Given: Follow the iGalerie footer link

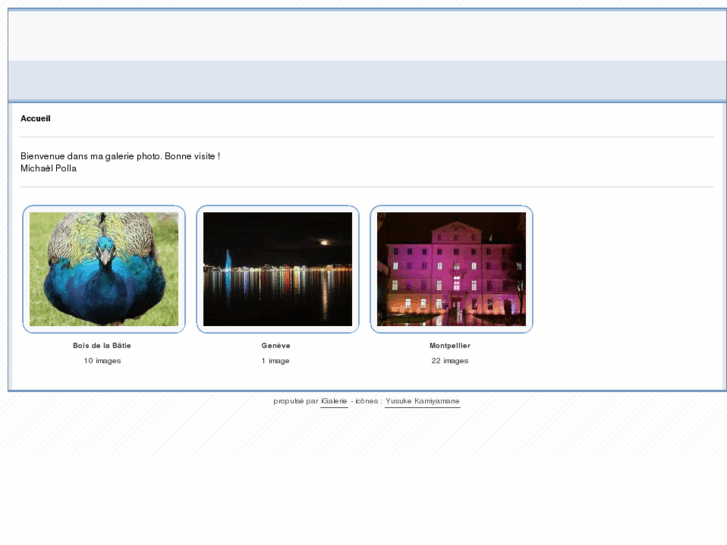Looking at the screenshot, I should click(334, 401).
